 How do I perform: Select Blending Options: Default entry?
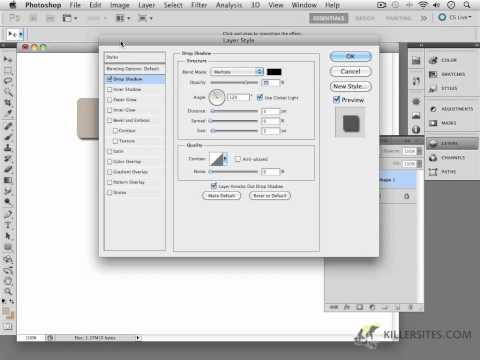coord(135,69)
